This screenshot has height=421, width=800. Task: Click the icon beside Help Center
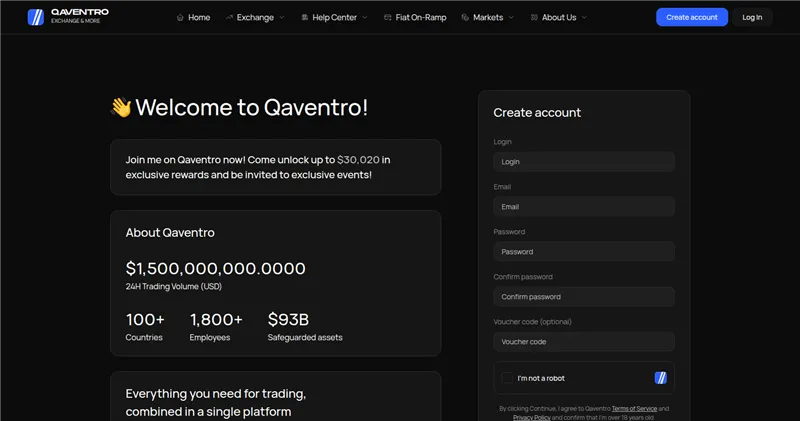(x=305, y=17)
